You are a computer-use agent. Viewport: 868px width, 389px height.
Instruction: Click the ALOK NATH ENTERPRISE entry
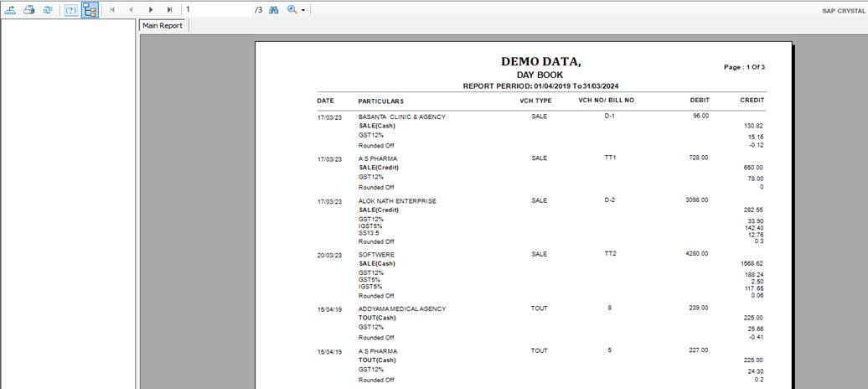[397, 201]
